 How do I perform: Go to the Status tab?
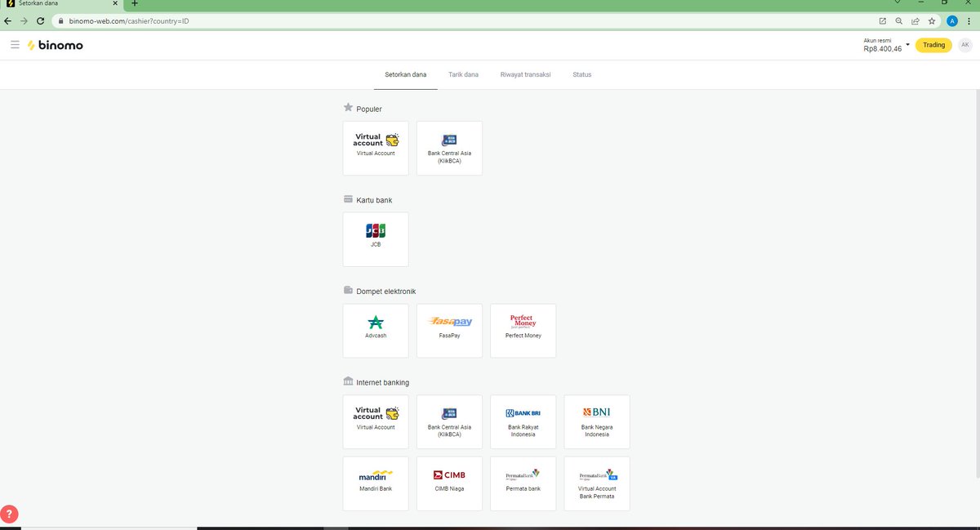582,74
